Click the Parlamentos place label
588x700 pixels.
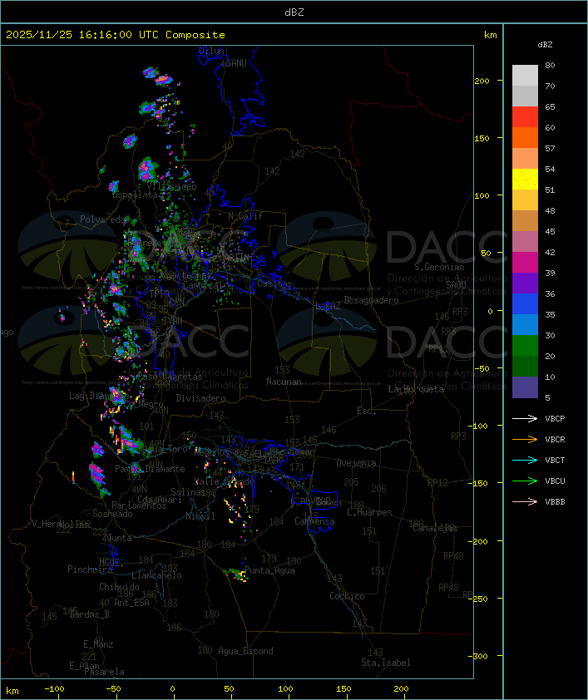click(139, 505)
